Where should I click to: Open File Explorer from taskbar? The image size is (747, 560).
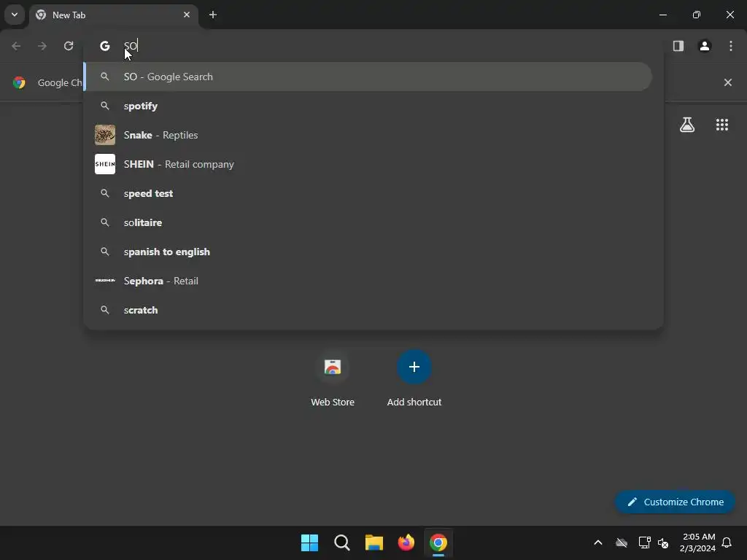point(374,542)
